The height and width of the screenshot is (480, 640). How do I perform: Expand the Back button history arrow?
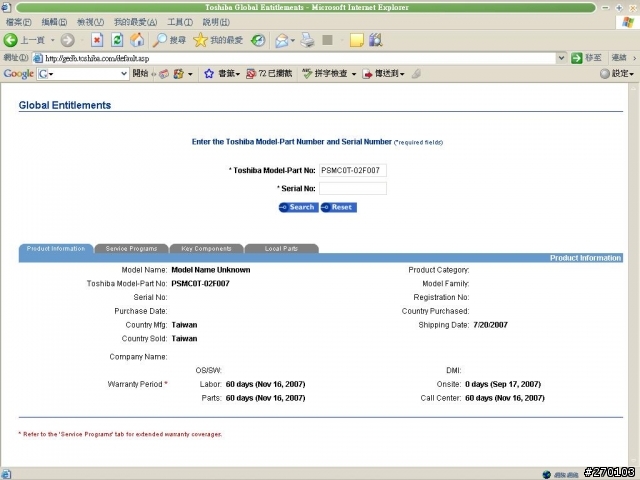(x=52, y=40)
